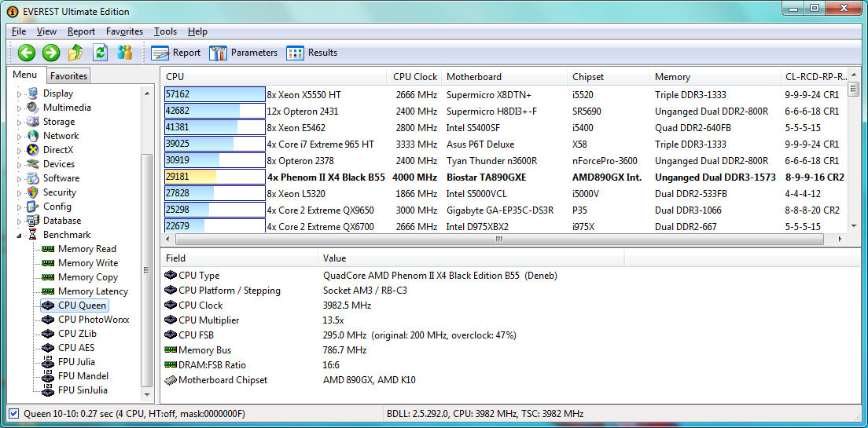Toggle the status bar Queen checkbox
This screenshot has height=428, width=868.
pos(14,414)
